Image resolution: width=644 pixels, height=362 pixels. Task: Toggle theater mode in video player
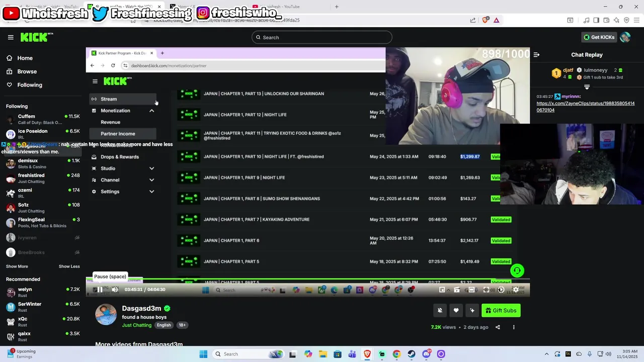click(x=471, y=290)
